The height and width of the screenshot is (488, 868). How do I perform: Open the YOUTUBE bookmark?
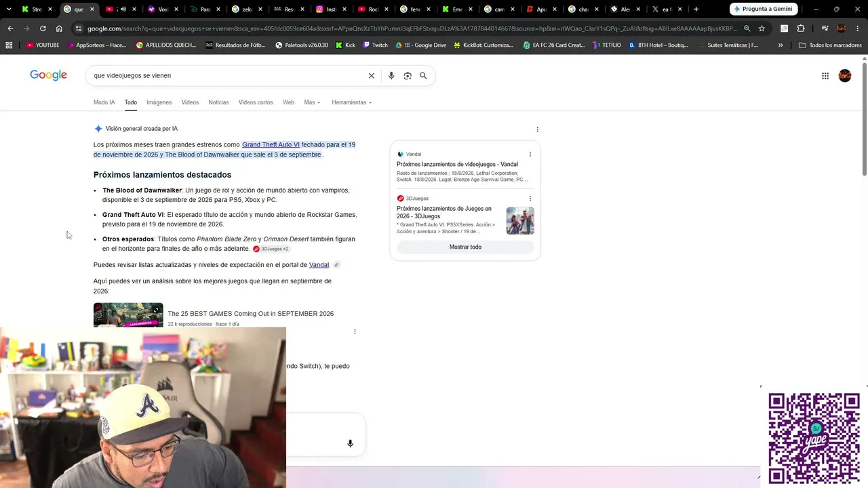click(x=43, y=45)
